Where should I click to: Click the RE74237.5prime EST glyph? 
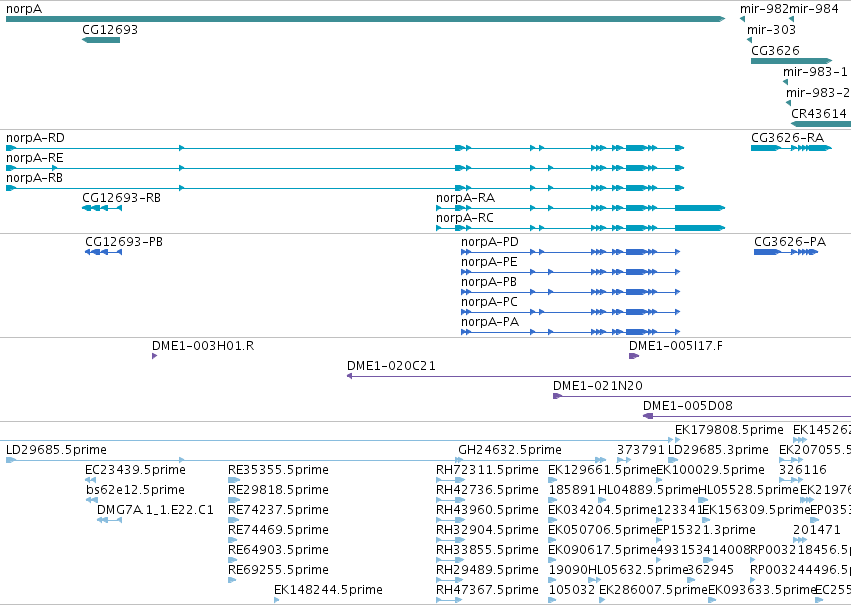234,520
